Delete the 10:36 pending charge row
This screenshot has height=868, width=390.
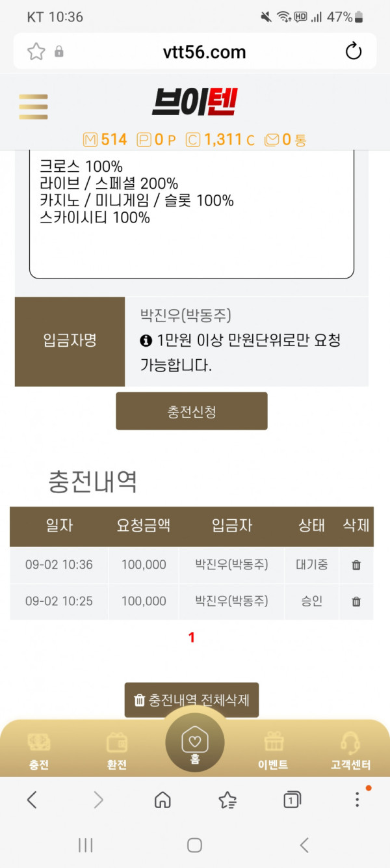[x=356, y=565]
